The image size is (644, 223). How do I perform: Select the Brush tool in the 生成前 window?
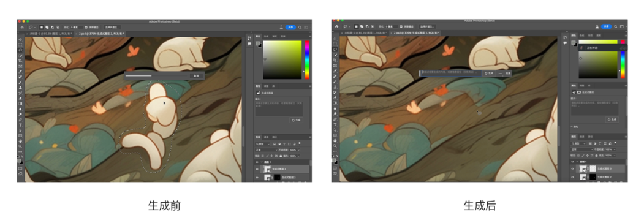20,82
